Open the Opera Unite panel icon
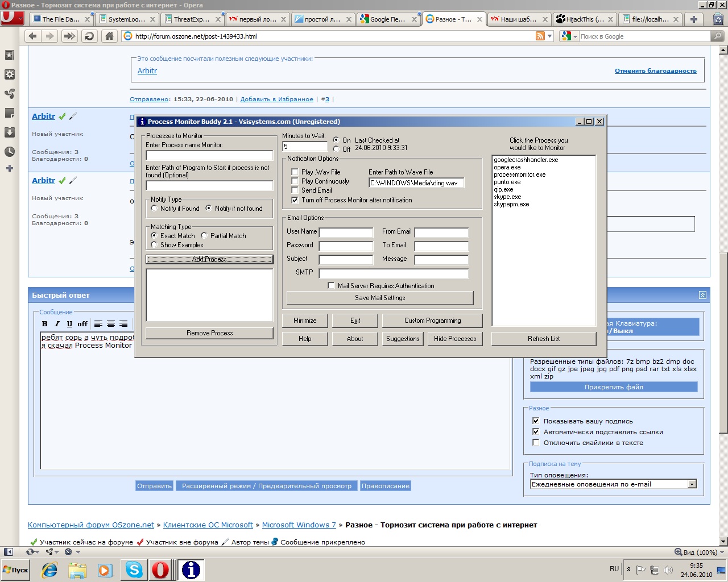The height and width of the screenshot is (582, 728). 9,94
